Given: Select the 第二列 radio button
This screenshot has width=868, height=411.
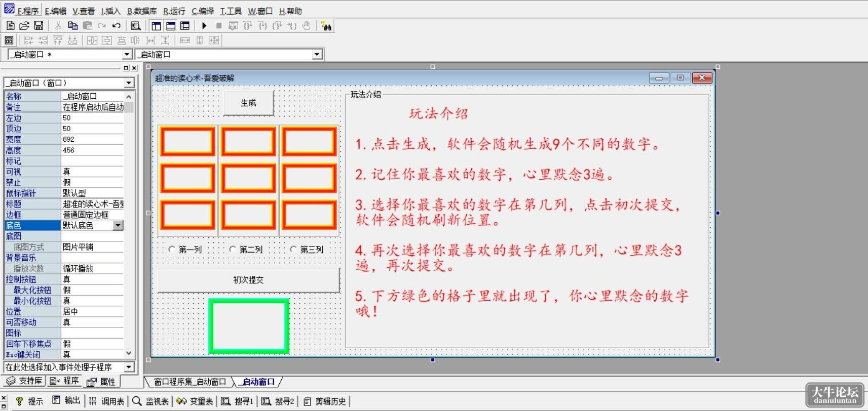Looking at the screenshot, I should (246, 249).
